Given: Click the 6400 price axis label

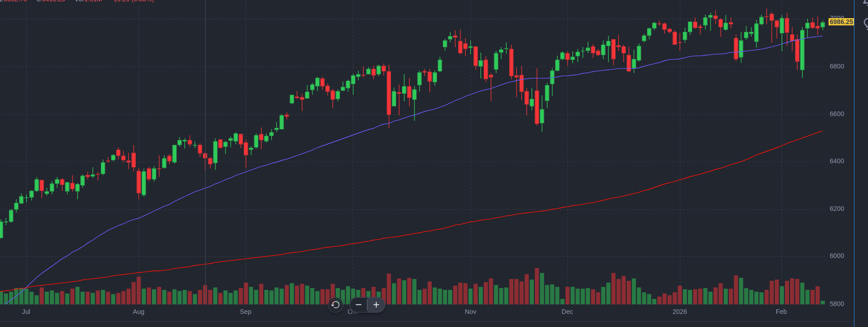Looking at the screenshot, I should [x=837, y=161].
